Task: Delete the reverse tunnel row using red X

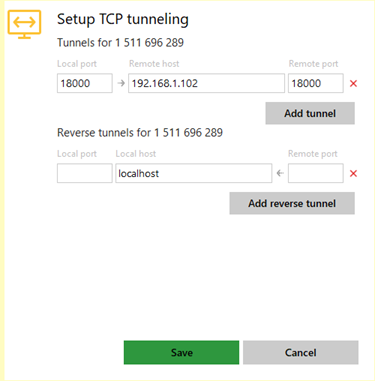Action: click(353, 173)
